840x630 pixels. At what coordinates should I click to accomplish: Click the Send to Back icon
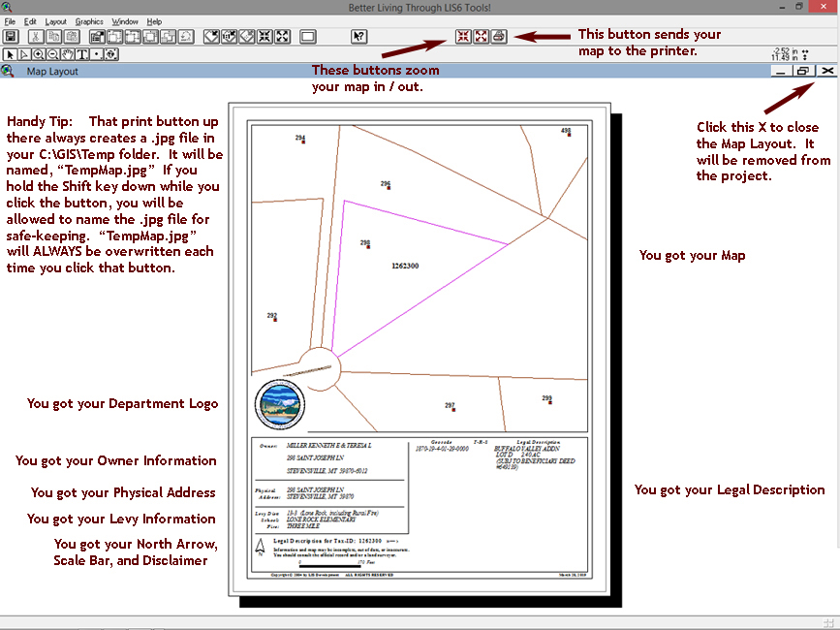tap(168, 37)
